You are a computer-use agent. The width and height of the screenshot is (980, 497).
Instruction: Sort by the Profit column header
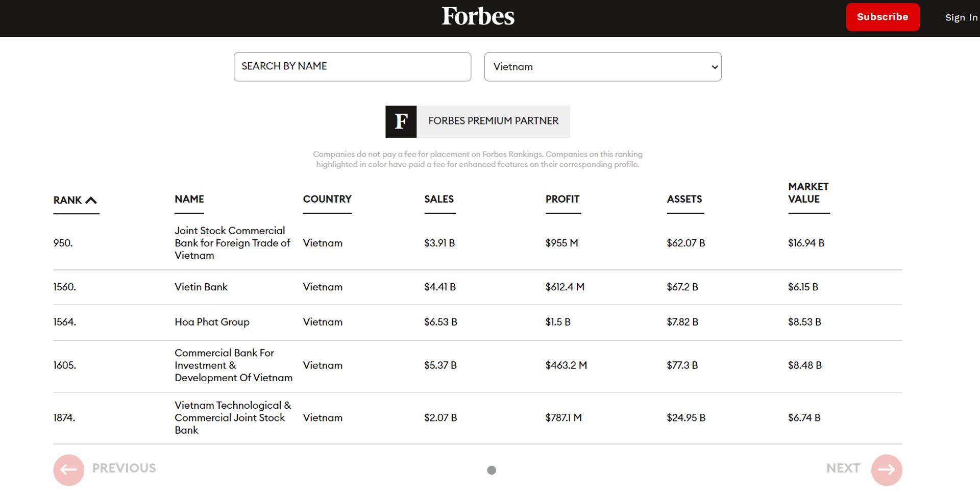coord(562,199)
